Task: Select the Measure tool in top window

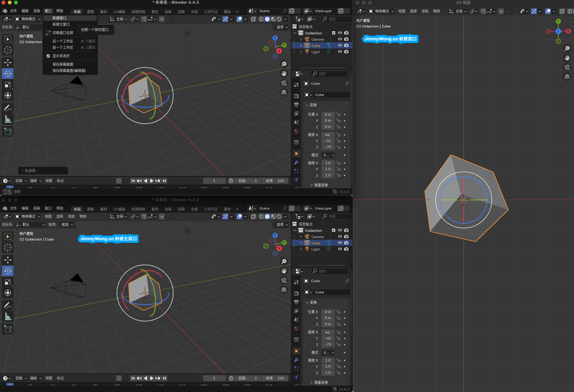Action: [8, 120]
